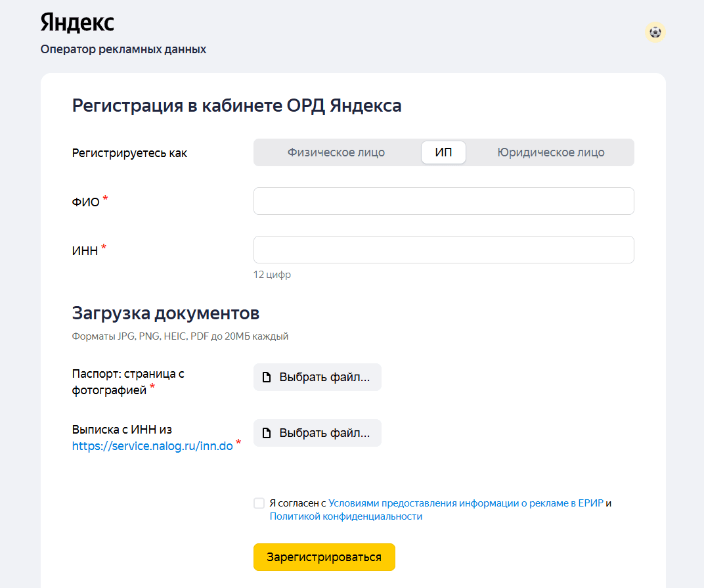The image size is (704, 588).
Task: Open the soccer ball user avatar
Action: tap(655, 32)
